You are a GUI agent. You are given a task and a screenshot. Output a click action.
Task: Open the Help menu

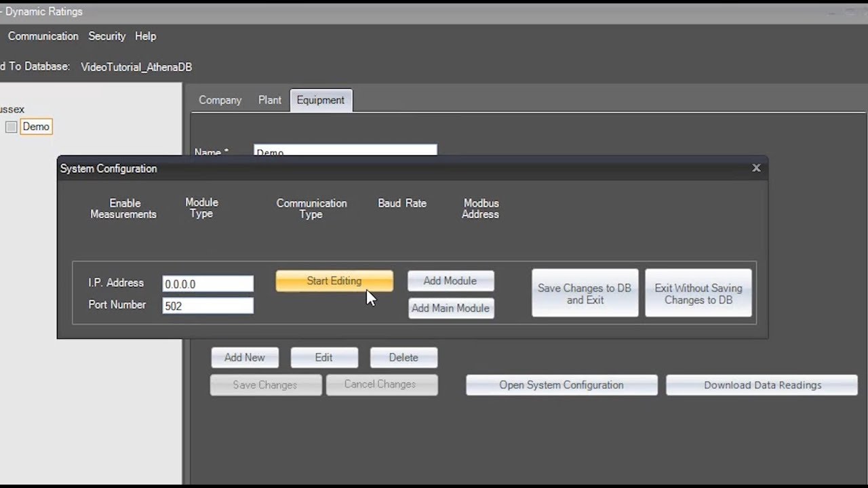coord(145,36)
